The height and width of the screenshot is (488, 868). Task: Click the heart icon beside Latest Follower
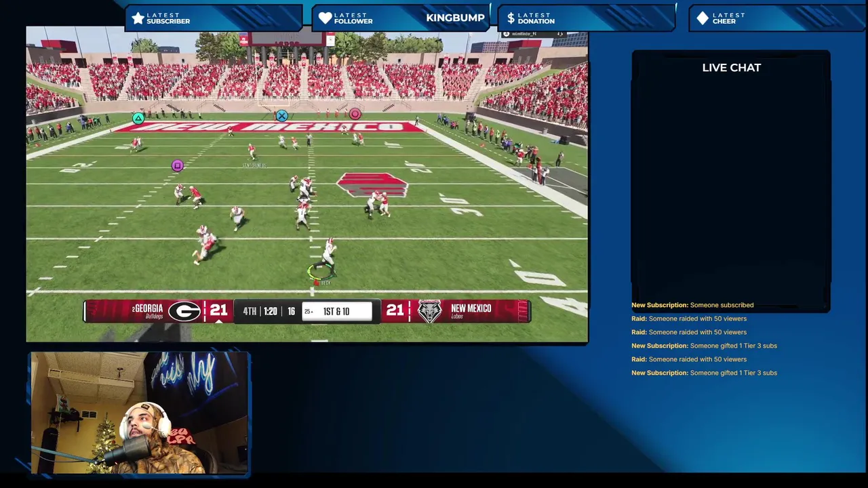325,18
